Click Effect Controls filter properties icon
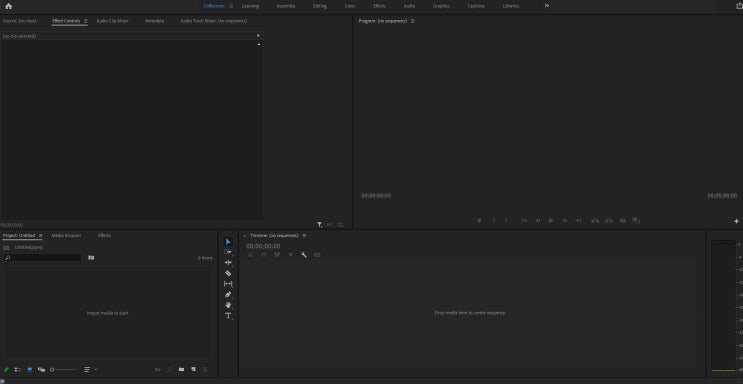This screenshot has width=743, height=384. pos(320,225)
